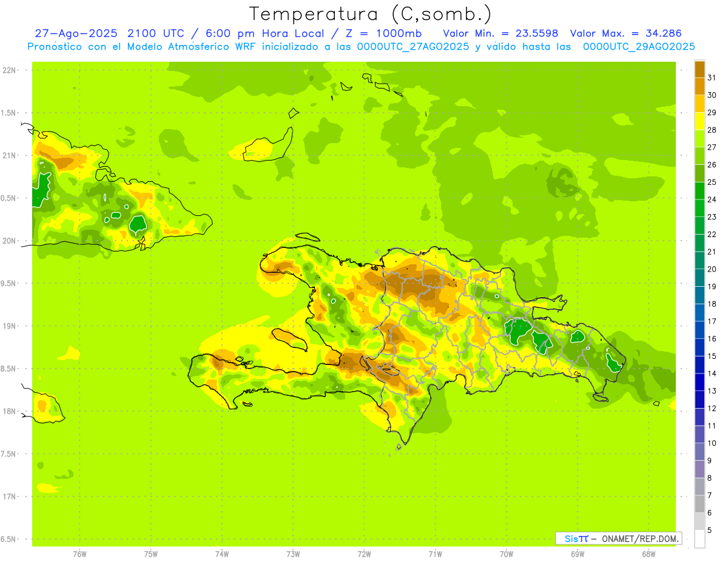Click the 74W longitude axis label
This screenshot has width=728, height=562.
pyautogui.click(x=221, y=554)
